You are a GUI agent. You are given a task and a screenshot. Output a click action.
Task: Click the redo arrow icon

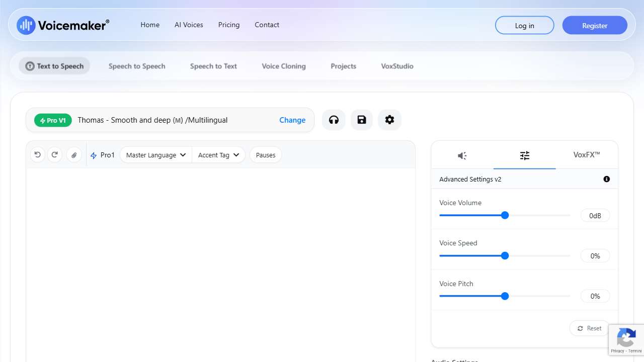55,155
